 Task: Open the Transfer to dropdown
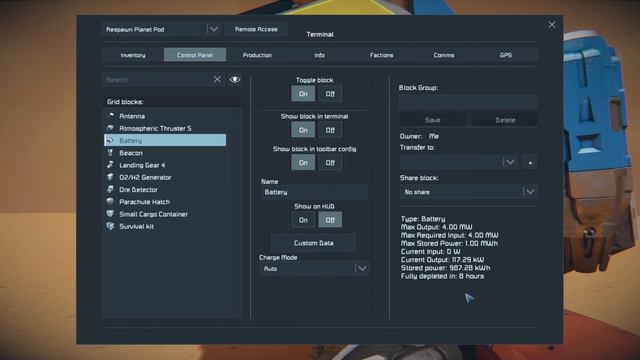[459, 162]
